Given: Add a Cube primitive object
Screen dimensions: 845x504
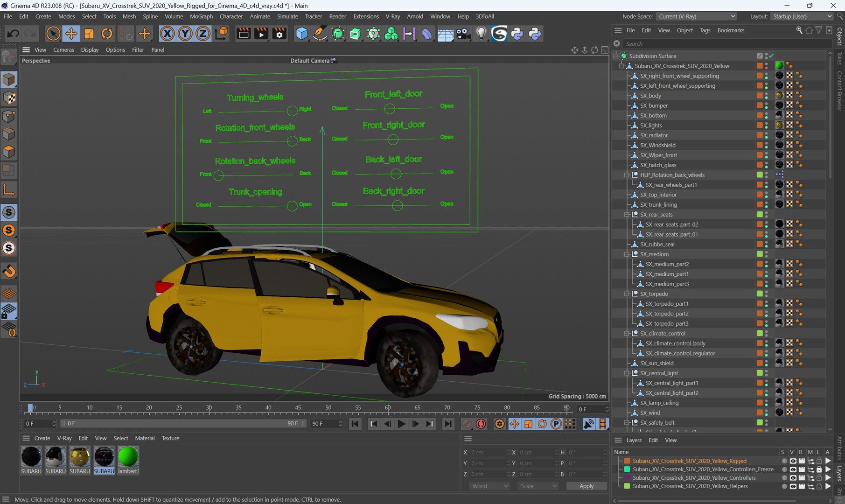Looking at the screenshot, I should point(302,34).
